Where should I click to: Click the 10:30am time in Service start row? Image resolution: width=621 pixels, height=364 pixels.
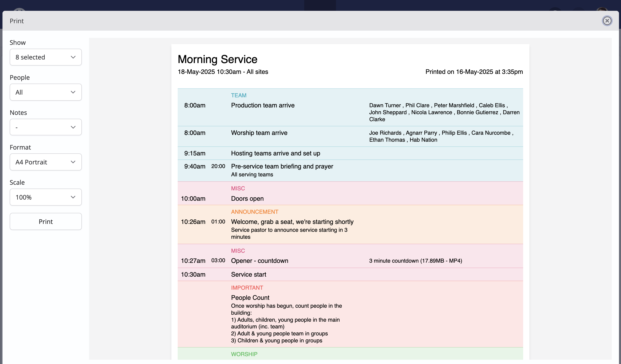pyautogui.click(x=193, y=275)
